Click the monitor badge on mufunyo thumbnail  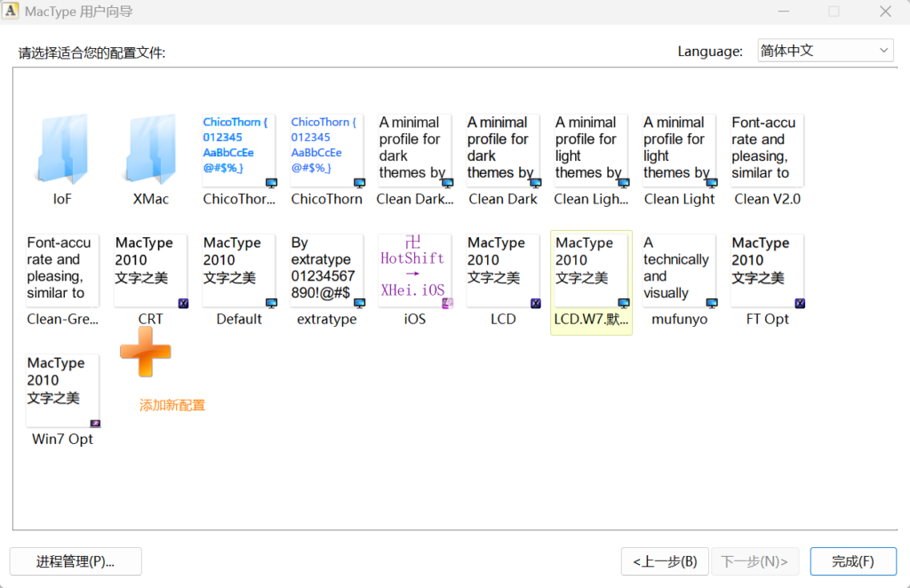[712, 303]
